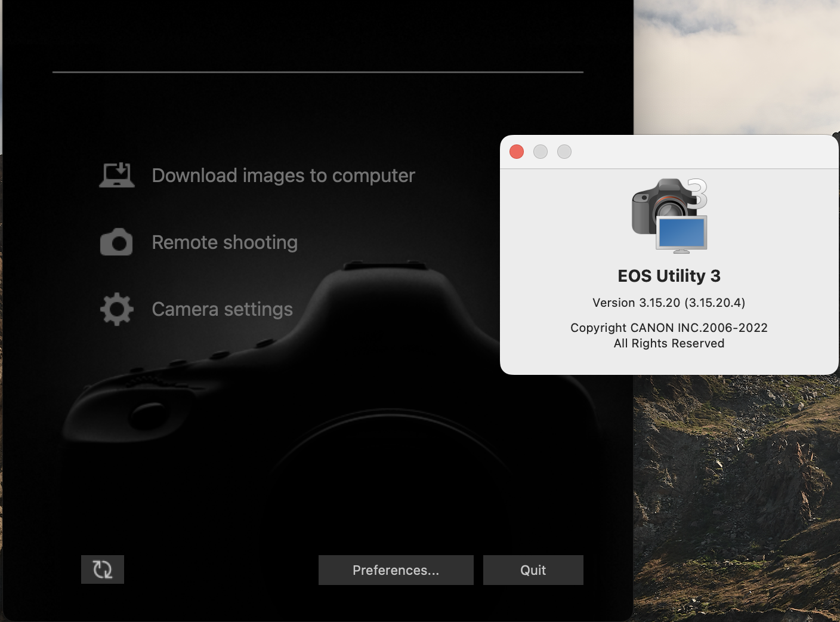Click the EOS Utility 3 app icon
The height and width of the screenshot is (622, 840).
pos(669,215)
